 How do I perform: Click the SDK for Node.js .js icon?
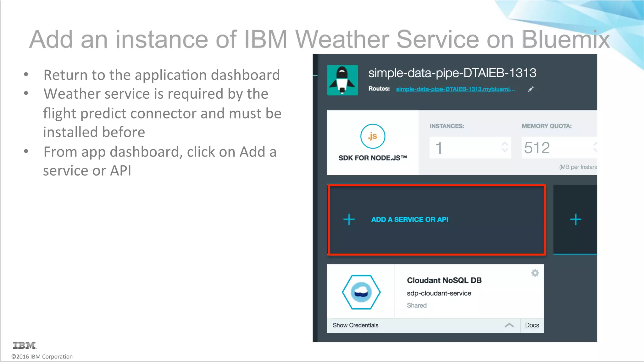pos(373,136)
